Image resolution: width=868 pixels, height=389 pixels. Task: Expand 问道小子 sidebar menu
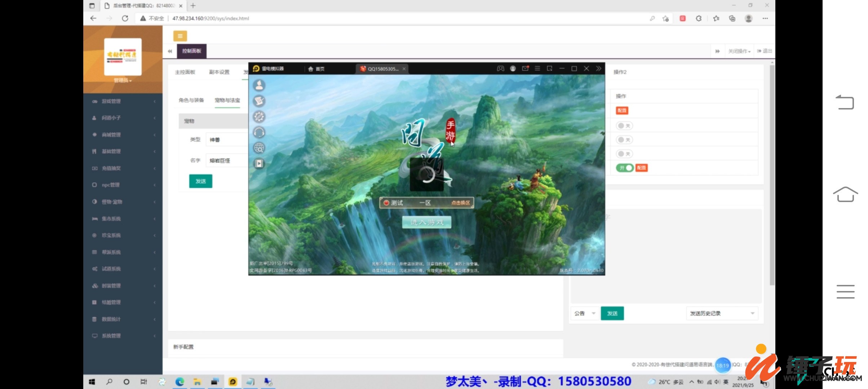(x=123, y=118)
